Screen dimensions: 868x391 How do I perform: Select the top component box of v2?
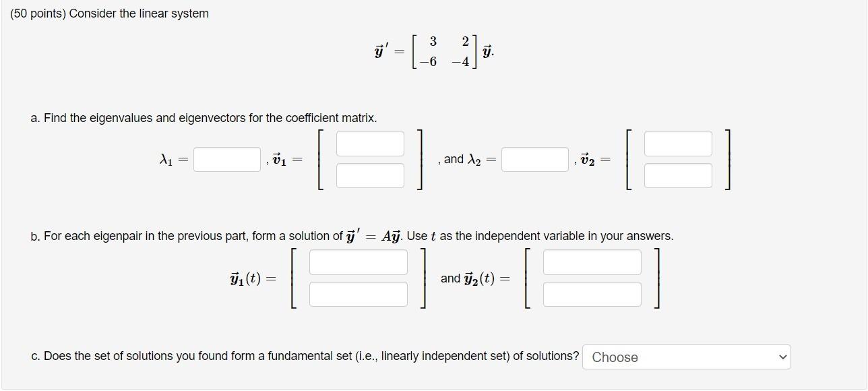677,142
